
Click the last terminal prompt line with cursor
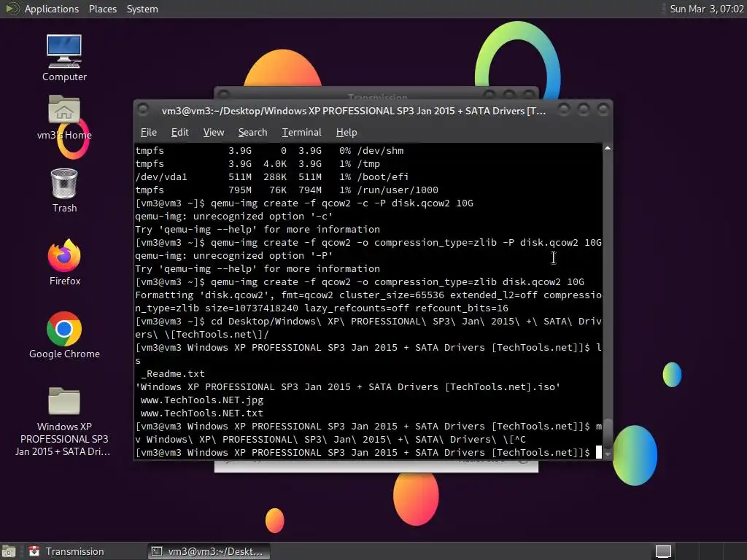click(x=368, y=452)
